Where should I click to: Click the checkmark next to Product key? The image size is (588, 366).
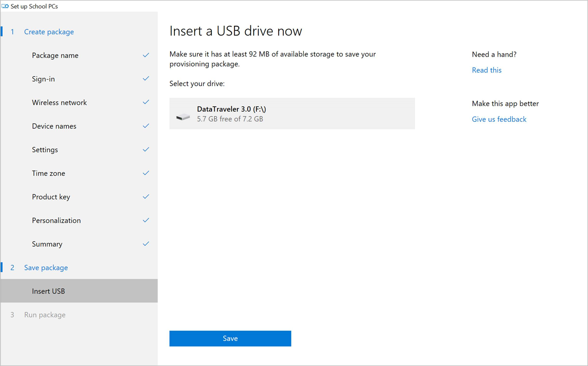pos(146,197)
